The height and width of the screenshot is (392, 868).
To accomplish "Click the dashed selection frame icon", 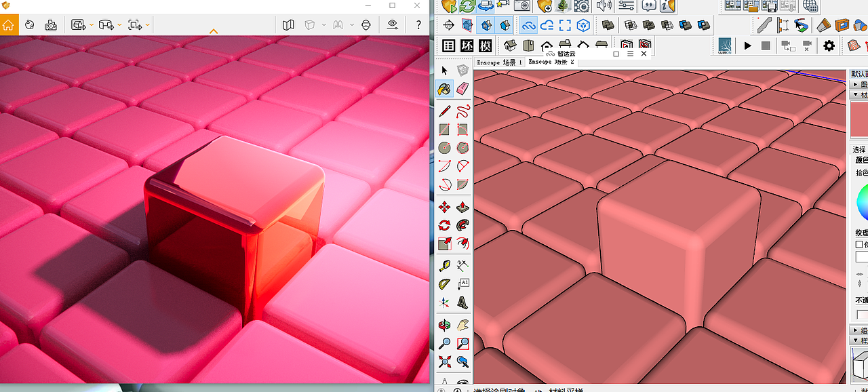I will pos(565,25).
